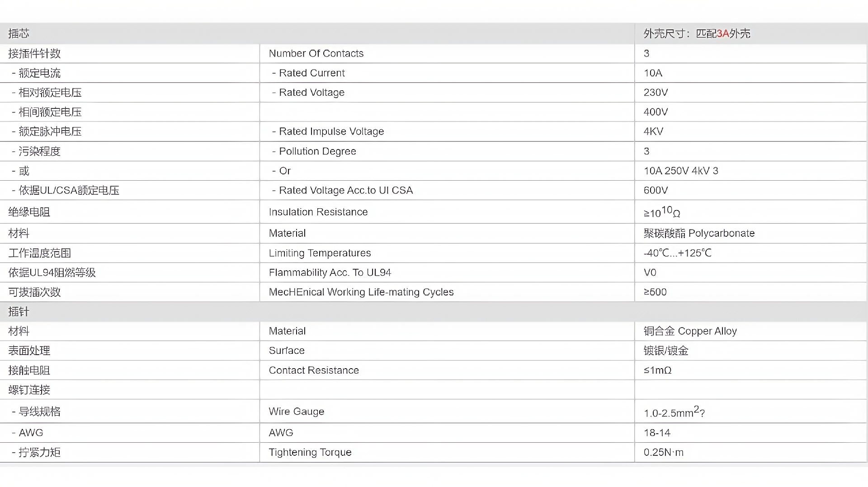Click the 污染程度 row label
The height and width of the screenshot is (487, 868).
click(39, 151)
